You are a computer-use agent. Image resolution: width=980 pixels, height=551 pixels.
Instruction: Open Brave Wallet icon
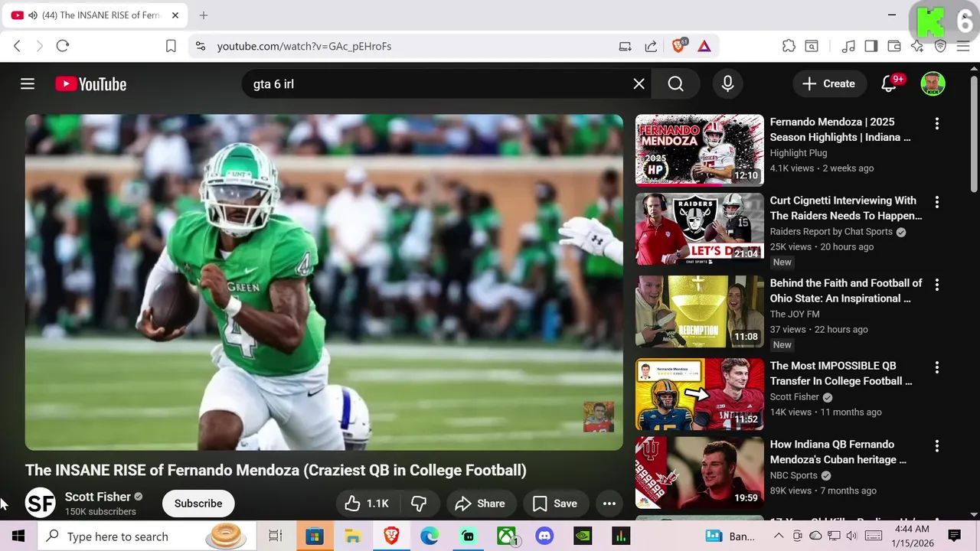(x=894, y=46)
